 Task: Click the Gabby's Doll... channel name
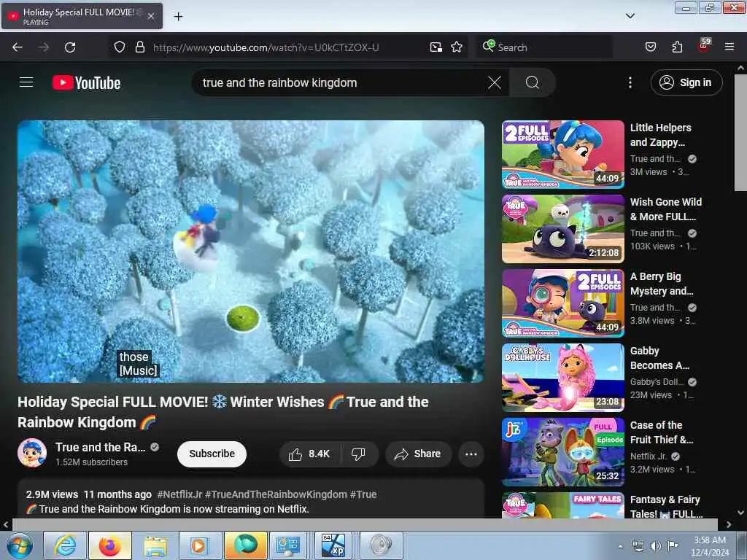coord(657,382)
